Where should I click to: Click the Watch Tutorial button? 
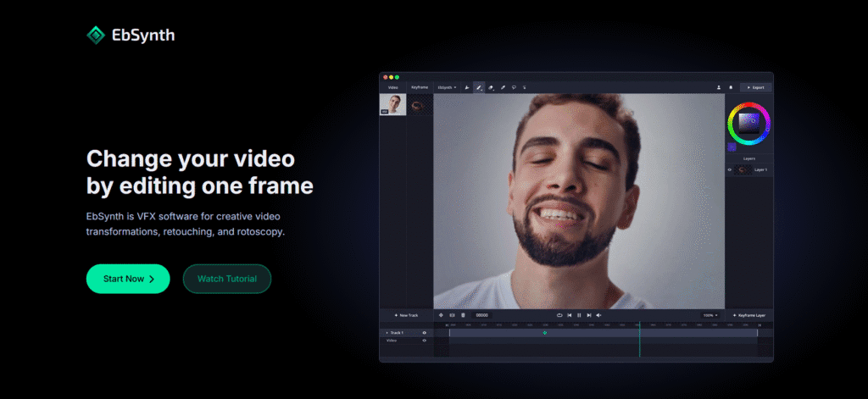[226, 279]
